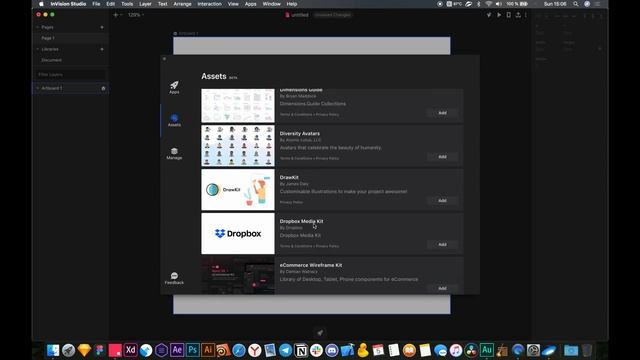This screenshot has height=360, width=640.
Task: Open the View menu
Action: click(x=233, y=4)
